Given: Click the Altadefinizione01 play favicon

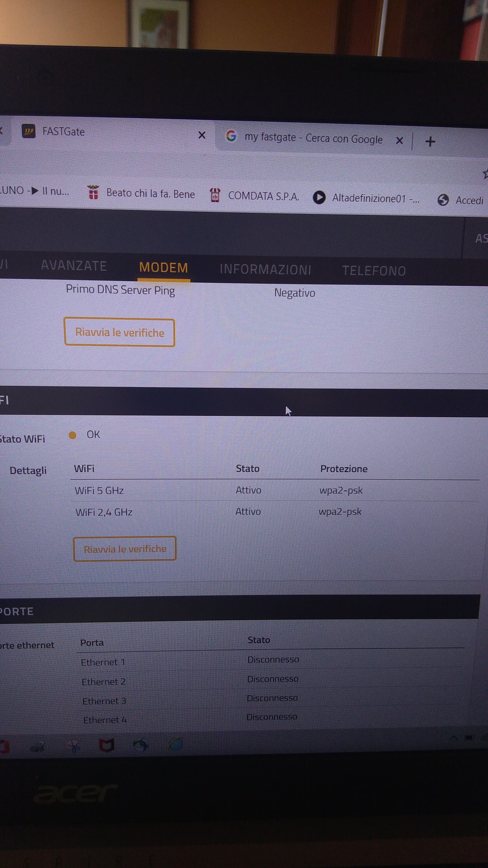Looking at the screenshot, I should pyautogui.click(x=319, y=198).
